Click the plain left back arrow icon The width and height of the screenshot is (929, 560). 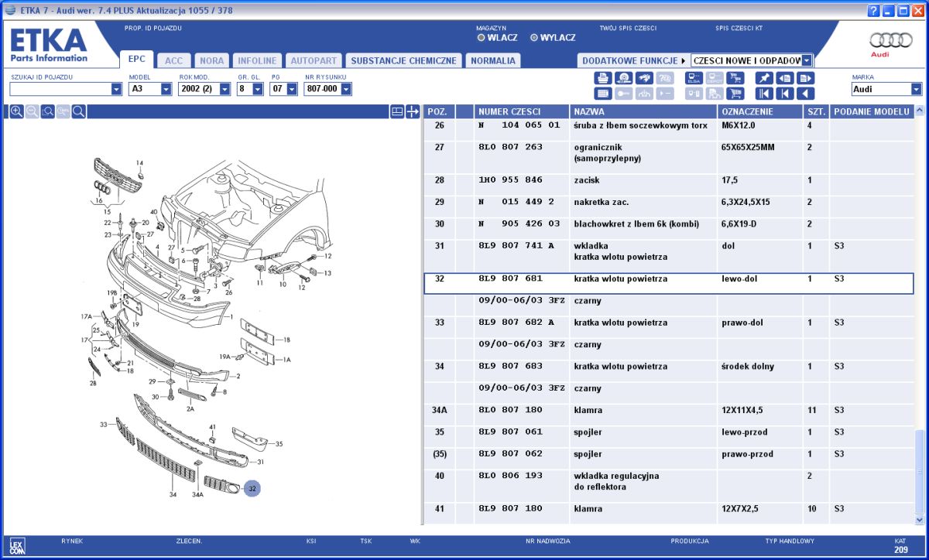(x=804, y=94)
